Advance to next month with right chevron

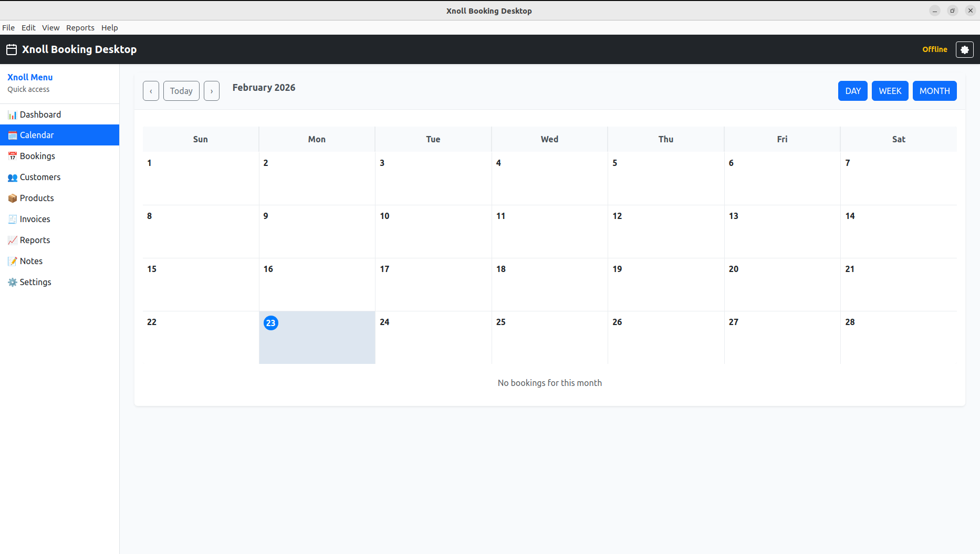click(212, 90)
